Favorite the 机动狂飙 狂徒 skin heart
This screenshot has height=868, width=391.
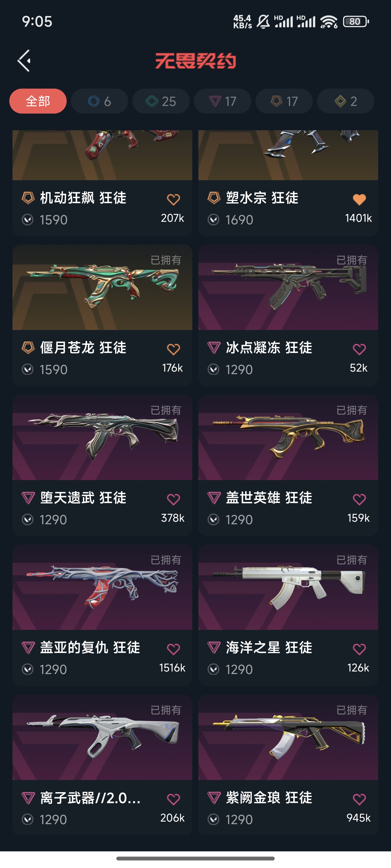tap(173, 199)
